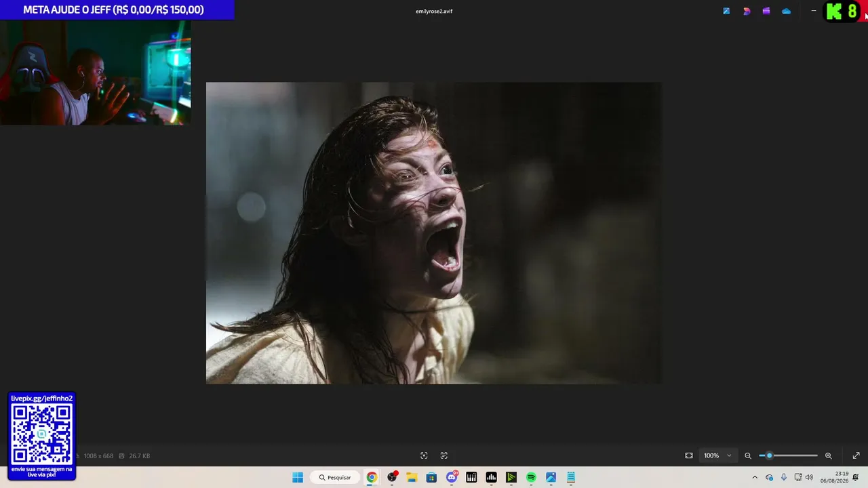Screen dimensions: 868x488
Task: Click the 26.7 KB file size
Action: pos(139,456)
